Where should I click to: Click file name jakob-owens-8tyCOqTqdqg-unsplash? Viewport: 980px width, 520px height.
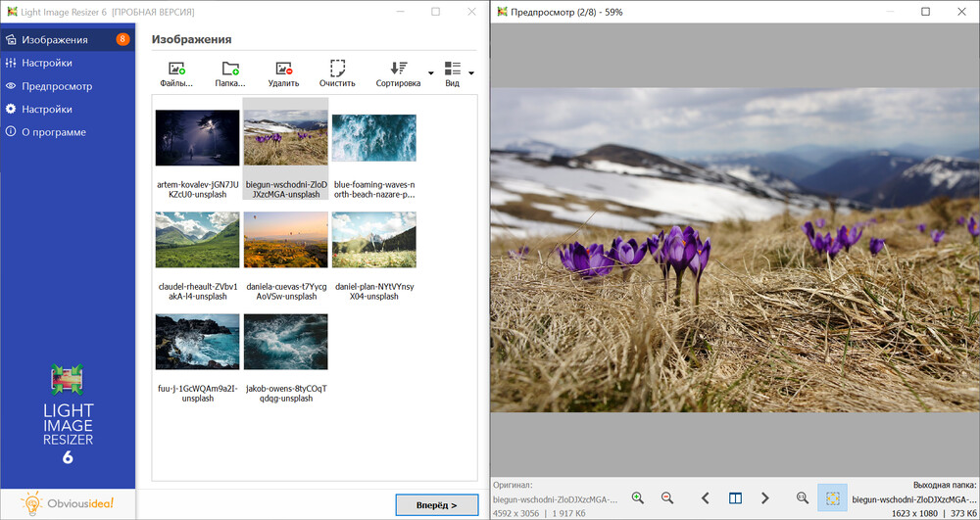tap(285, 394)
